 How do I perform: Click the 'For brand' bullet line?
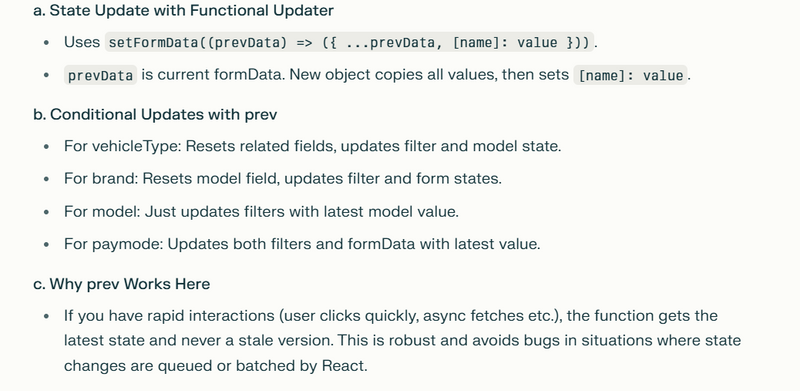(283, 179)
